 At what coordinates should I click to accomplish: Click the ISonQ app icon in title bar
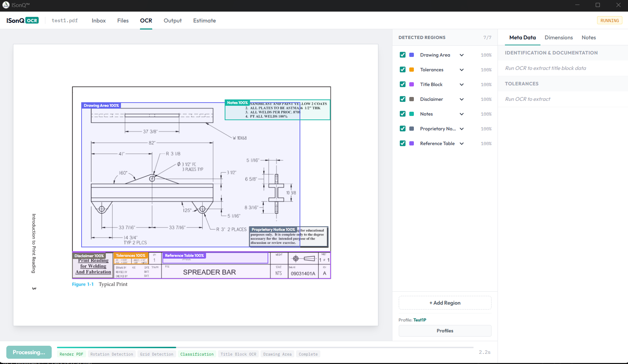pyautogui.click(x=6, y=5)
